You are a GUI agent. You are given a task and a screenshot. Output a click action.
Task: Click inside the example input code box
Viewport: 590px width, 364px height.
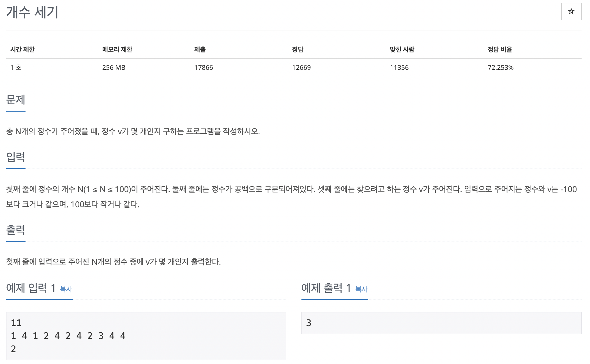click(x=146, y=336)
